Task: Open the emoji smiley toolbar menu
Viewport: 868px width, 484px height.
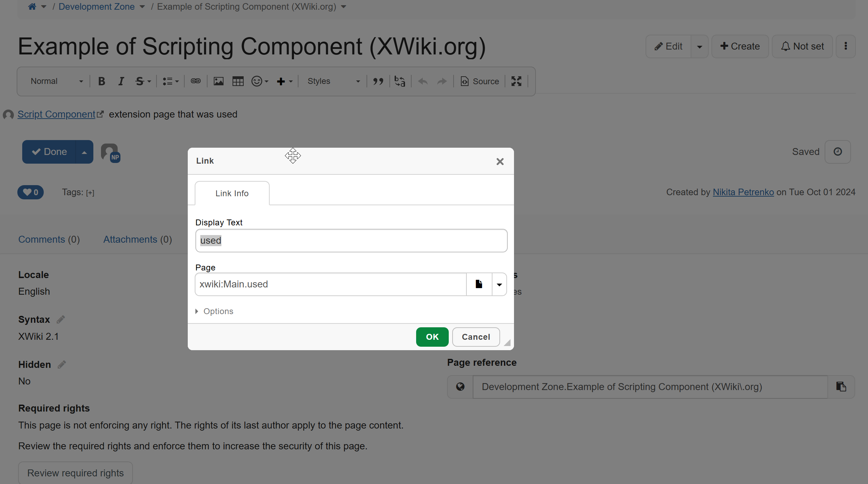Action: 260,81
